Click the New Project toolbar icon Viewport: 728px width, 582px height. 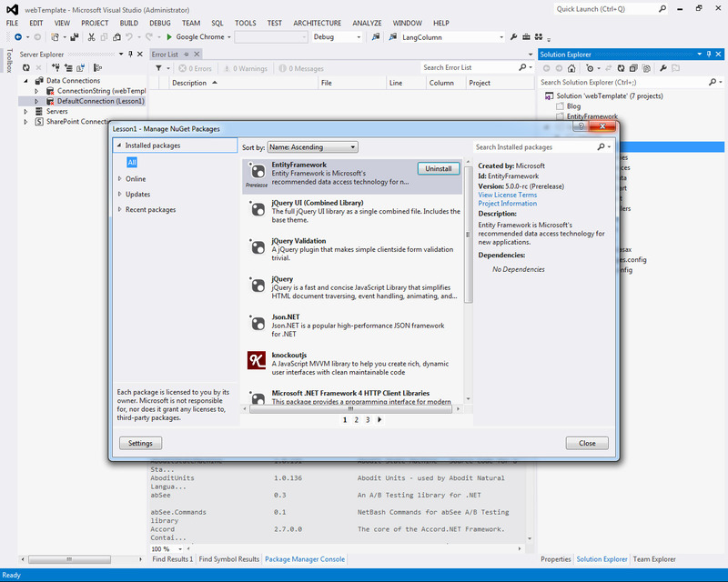(55, 37)
